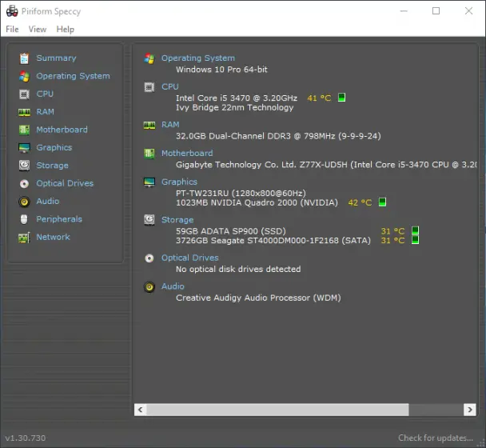Click Check for updates link
This screenshot has width=486, height=448.
click(436, 438)
